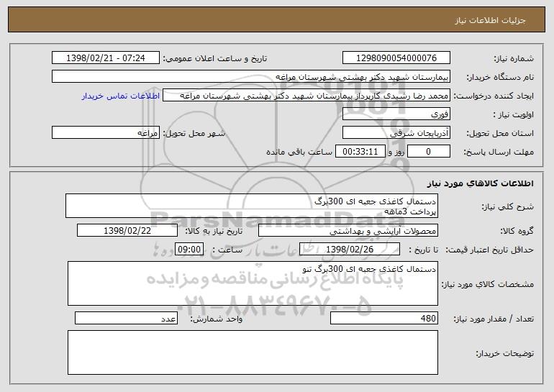The image size is (554, 392).
Task: Click the label شماره نیاز
Action: coord(514,59)
